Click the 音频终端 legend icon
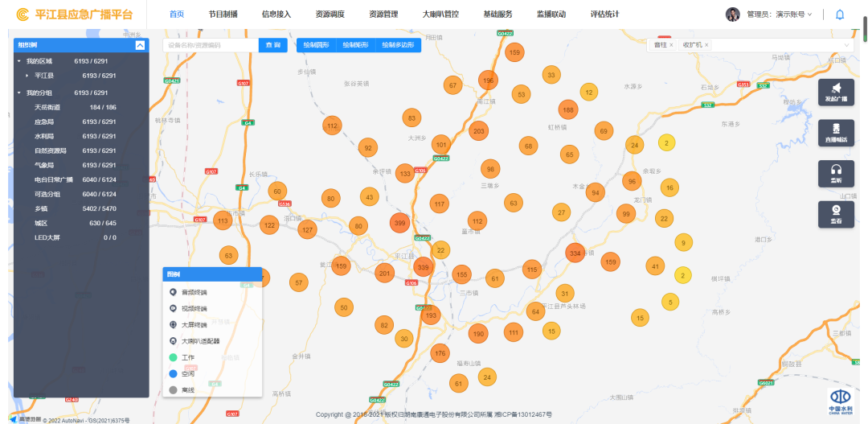 pos(173,292)
